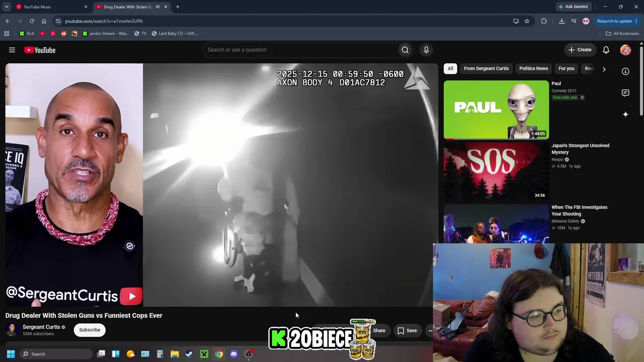Open the Chrome apps grid in bookmarks bar

pos(7,34)
